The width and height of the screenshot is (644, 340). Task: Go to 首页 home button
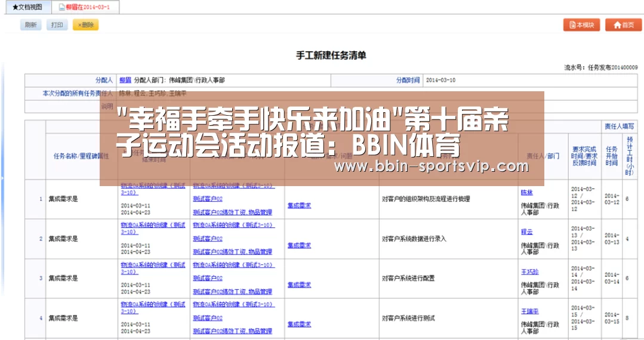(x=624, y=25)
